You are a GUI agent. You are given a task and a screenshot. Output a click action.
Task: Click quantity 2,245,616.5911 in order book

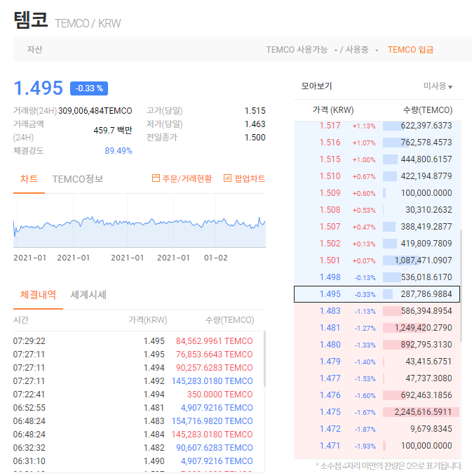[423, 412]
